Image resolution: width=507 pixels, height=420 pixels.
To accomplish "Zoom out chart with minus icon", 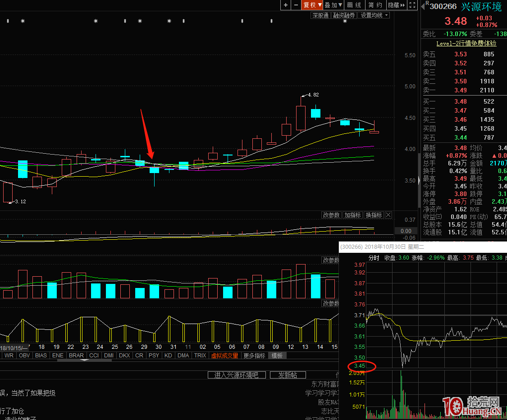I will click(x=296, y=5).
